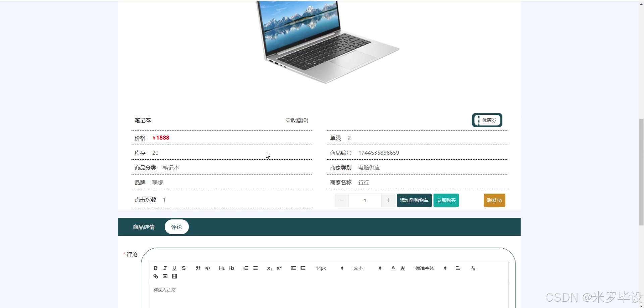Viewport: 644px width, 308px height.
Task: Apply superscript formatting
Action: [279, 268]
